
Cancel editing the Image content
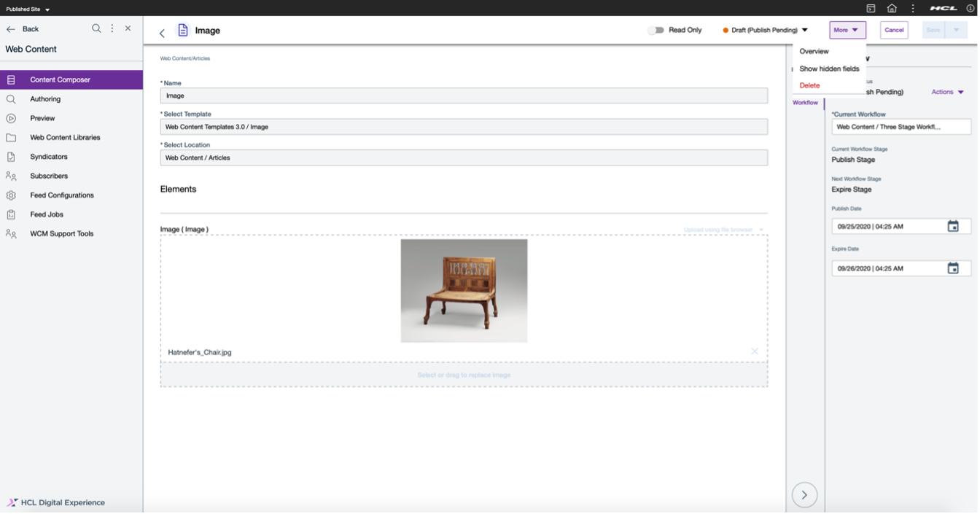pyautogui.click(x=893, y=30)
